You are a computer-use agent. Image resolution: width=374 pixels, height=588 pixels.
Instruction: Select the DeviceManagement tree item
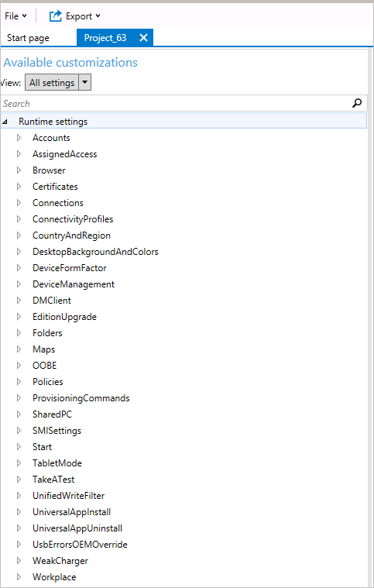73,284
